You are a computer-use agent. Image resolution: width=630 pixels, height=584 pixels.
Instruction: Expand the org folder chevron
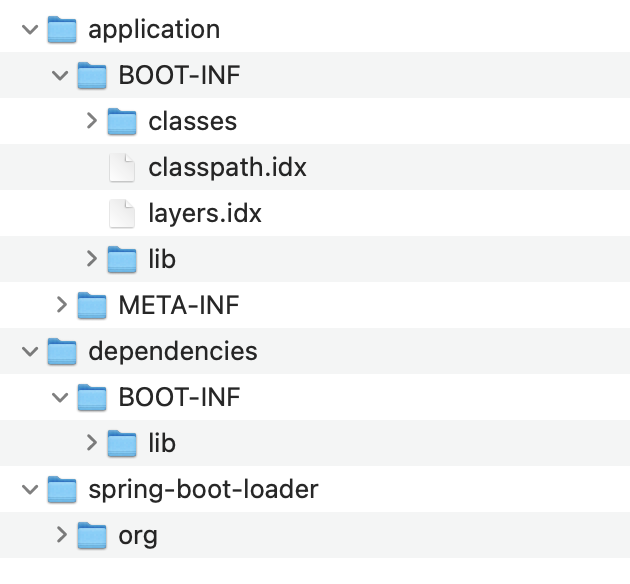click(x=61, y=535)
